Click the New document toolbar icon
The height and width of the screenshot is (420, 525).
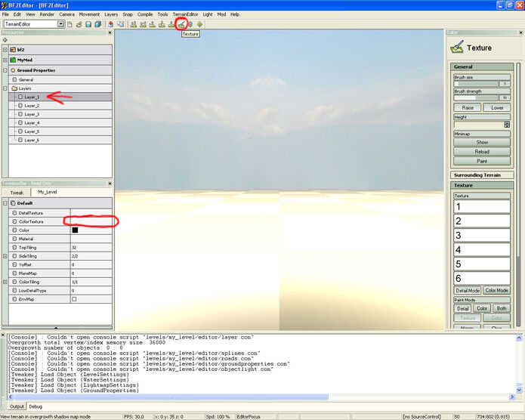point(69,24)
